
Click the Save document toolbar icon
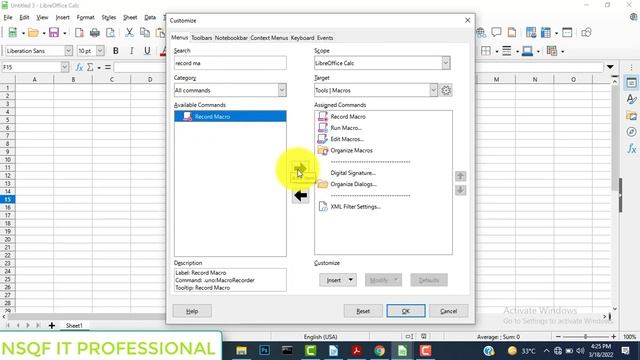(54, 33)
